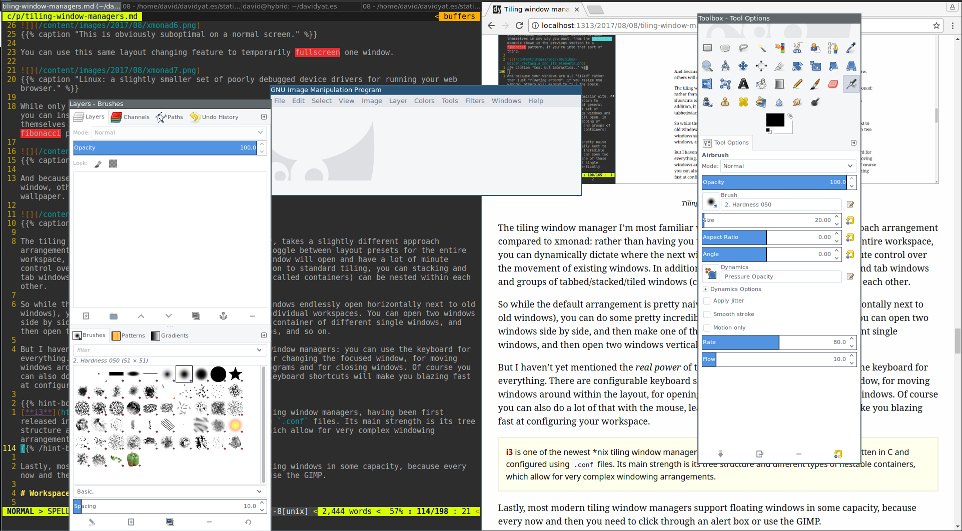Select the Ellipse Select tool

pyautogui.click(x=725, y=47)
